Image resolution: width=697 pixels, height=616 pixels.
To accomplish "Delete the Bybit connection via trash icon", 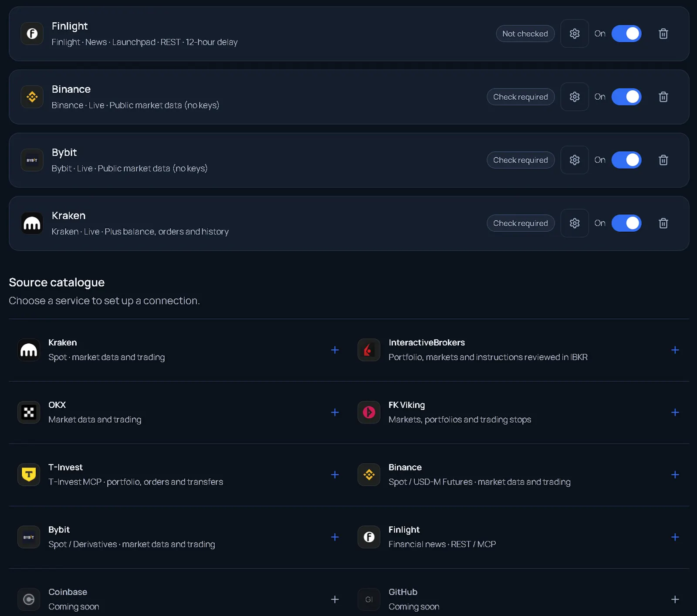I will point(663,160).
